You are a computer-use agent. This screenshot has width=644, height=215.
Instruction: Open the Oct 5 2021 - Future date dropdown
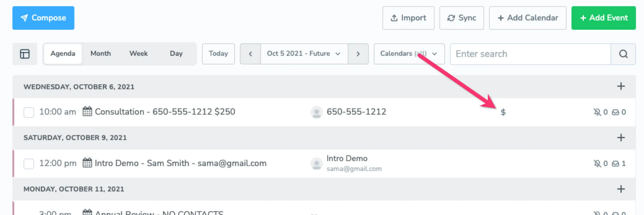(303, 54)
